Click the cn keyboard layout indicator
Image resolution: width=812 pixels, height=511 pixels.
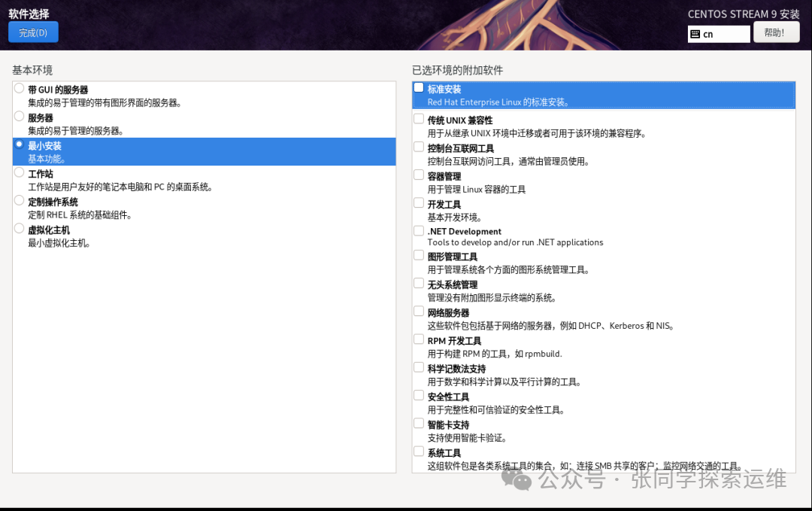[717, 33]
